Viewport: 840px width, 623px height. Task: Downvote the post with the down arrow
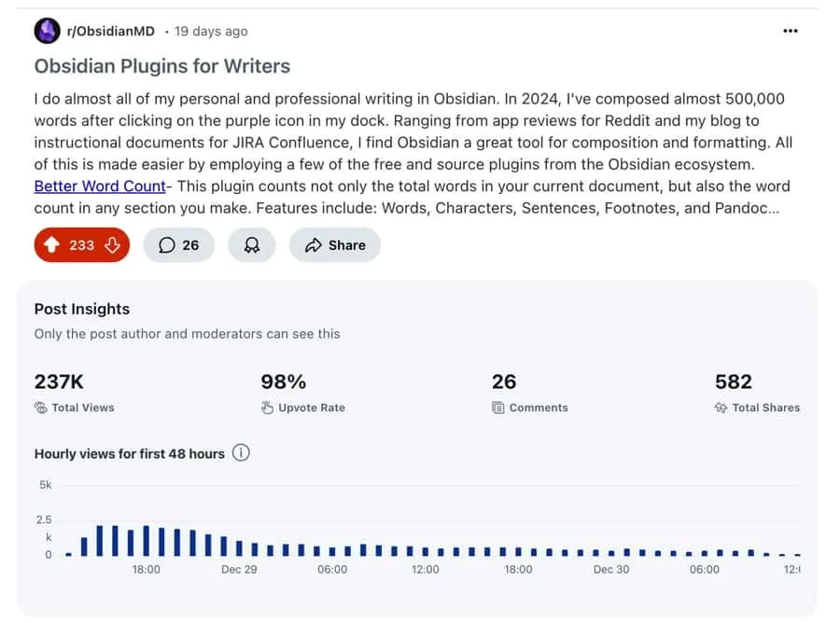point(112,245)
